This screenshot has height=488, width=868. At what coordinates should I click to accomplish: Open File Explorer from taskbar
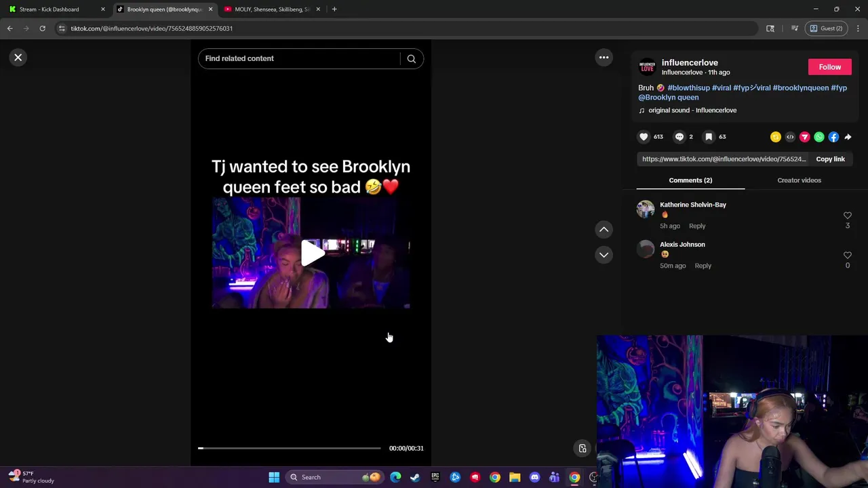click(515, 477)
